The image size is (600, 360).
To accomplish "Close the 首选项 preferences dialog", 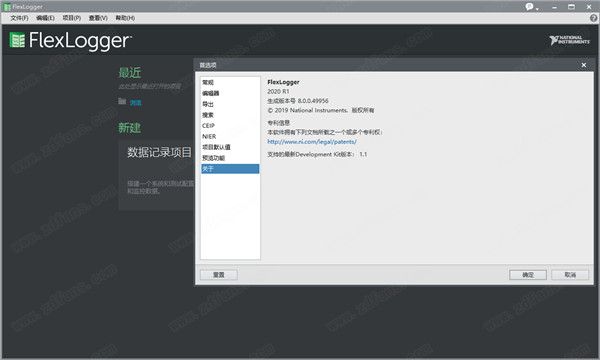I will pyautogui.click(x=584, y=65).
